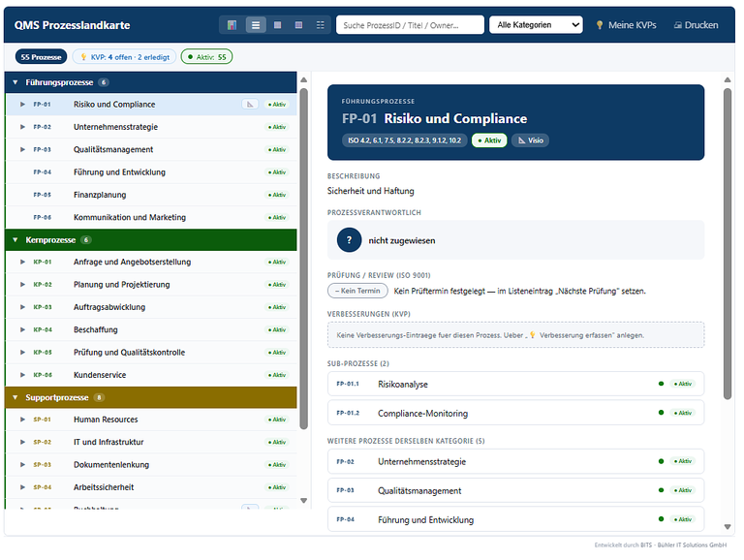
Task: Click Aktiv badge on FP-01.1 Risikoanalyse card
Action: point(683,384)
